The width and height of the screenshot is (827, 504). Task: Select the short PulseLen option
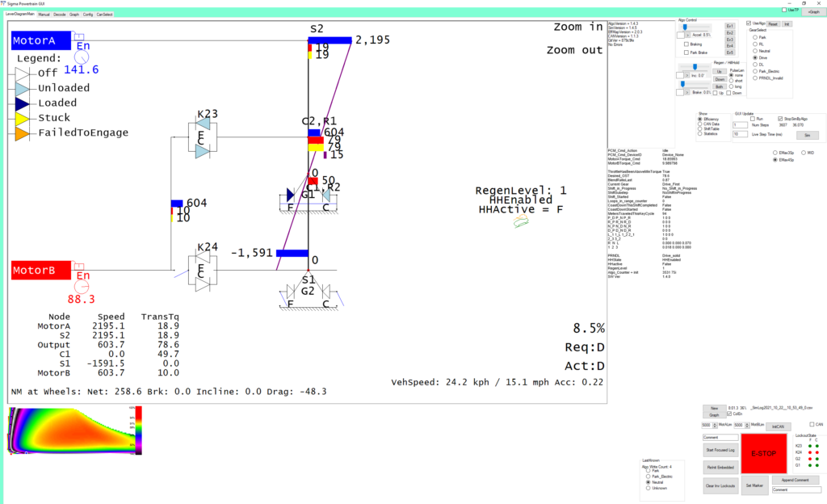click(x=731, y=81)
